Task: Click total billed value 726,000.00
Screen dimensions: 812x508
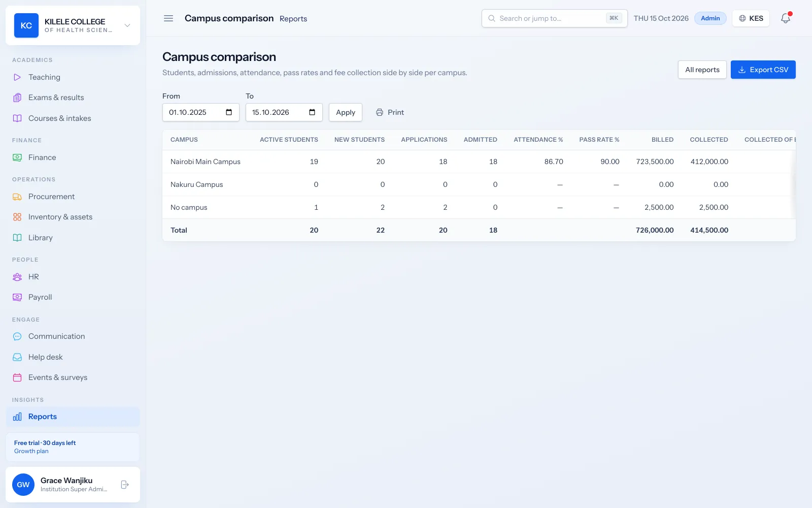Action: click(655, 230)
